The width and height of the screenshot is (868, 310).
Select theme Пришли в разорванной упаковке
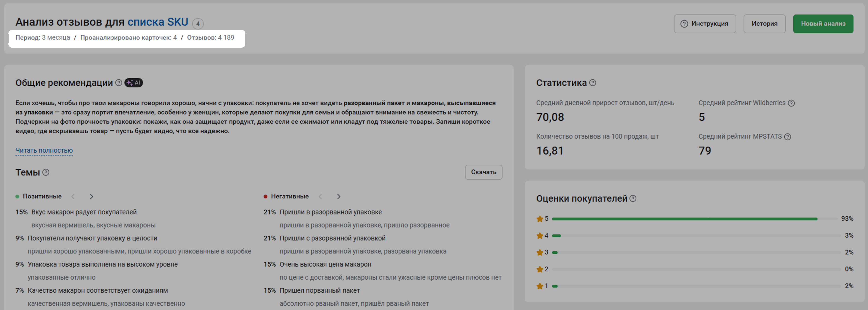click(330, 212)
